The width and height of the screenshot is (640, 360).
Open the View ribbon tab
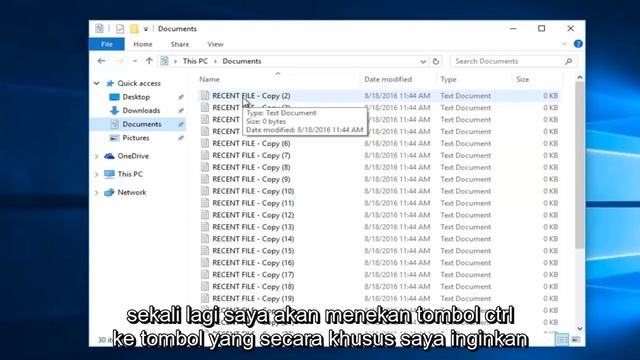click(x=215, y=44)
